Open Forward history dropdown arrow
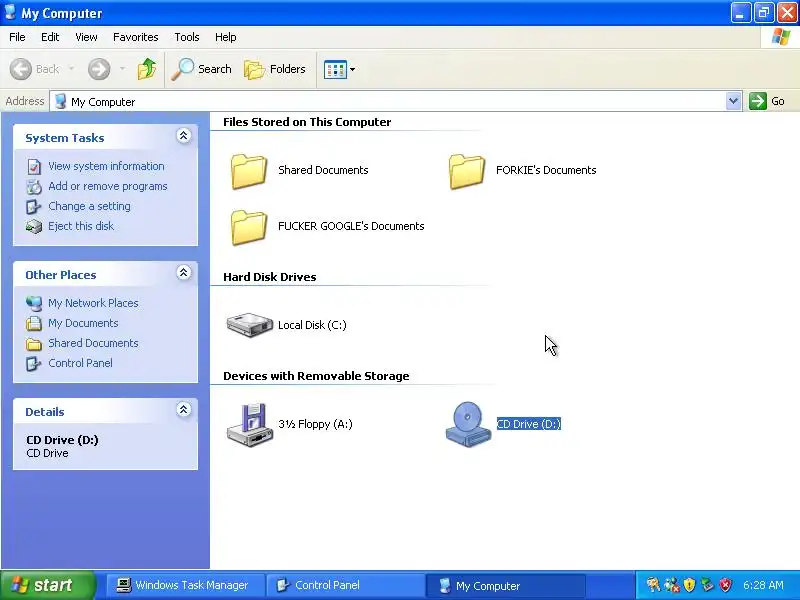800x600 pixels. click(122, 69)
